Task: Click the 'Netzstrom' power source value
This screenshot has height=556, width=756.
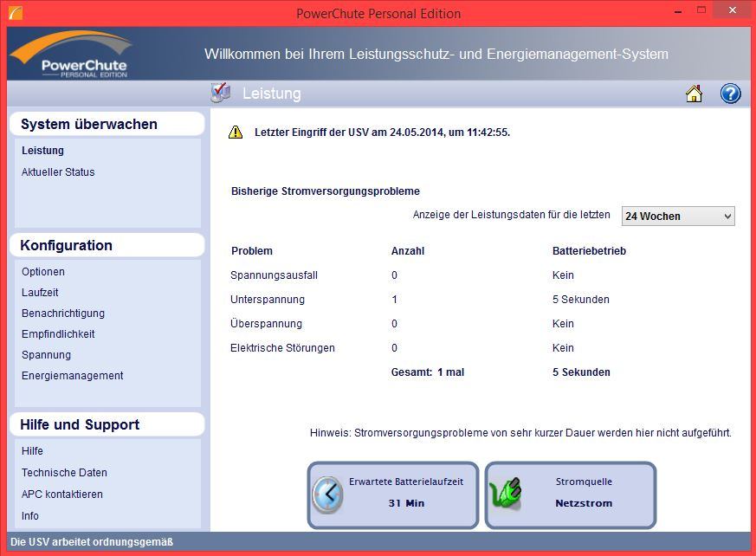Action: tap(584, 503)
